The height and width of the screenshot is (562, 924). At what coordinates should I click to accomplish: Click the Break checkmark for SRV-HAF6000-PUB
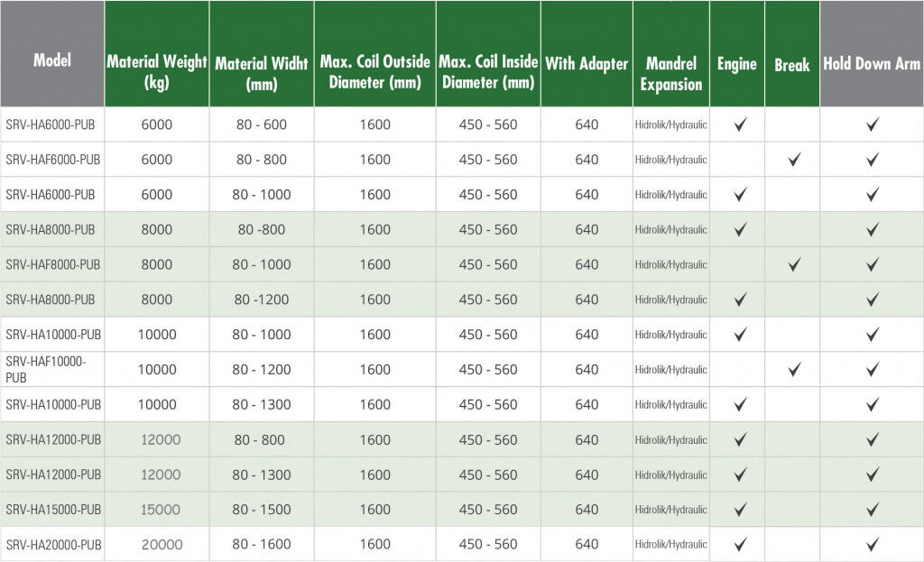click(x=794, y=160)
